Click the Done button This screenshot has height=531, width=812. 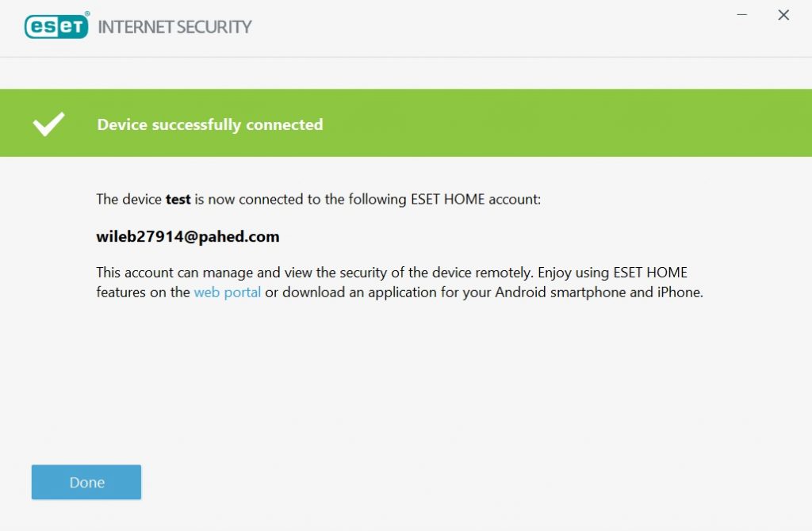point(86,482)
